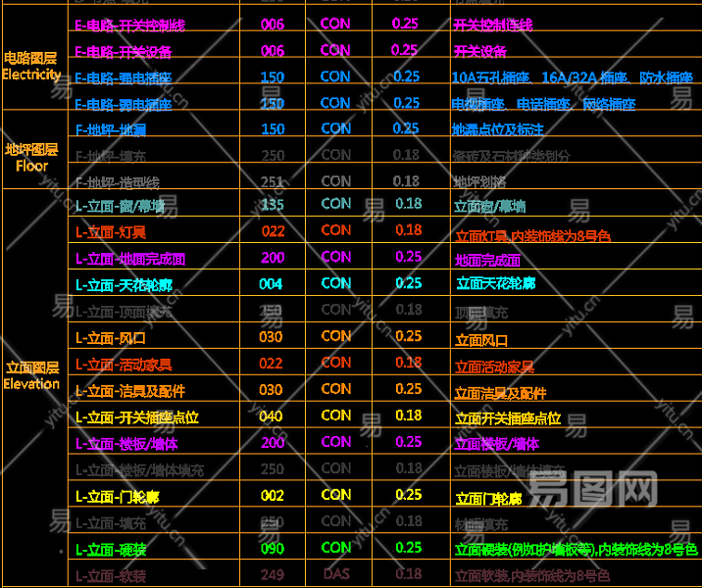
Task: Click the layer name 'L-立面-地面完成面'
Action: (130, 259)
